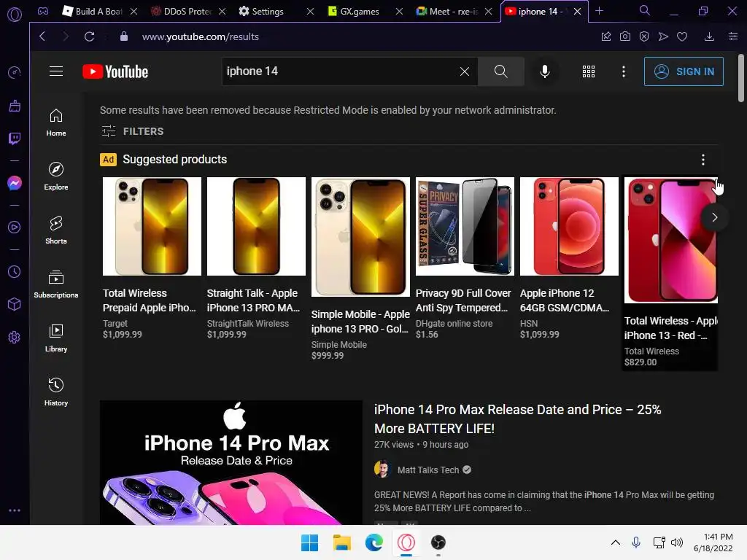Open Twitch in Opera sidebar

15,139
